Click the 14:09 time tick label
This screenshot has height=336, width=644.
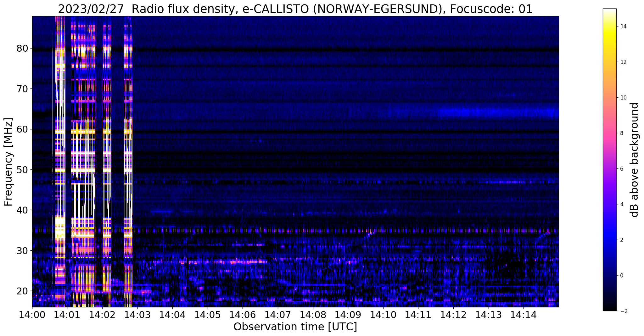pos(348,314)
